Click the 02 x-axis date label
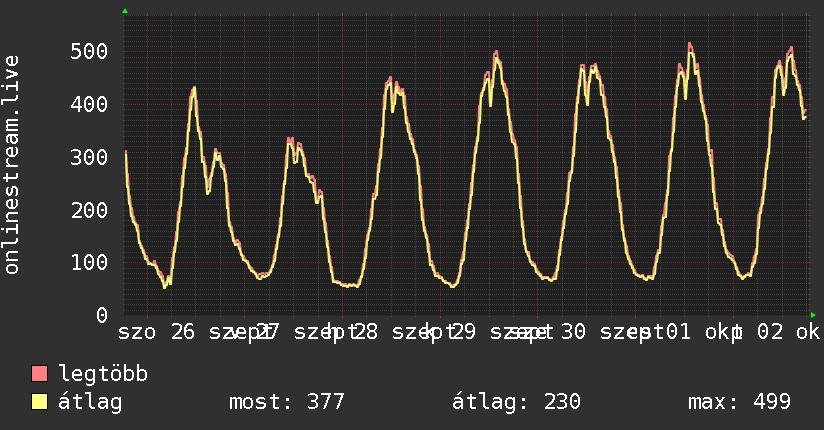This screenshot has height=430, width=824. (x=770, y=332)
